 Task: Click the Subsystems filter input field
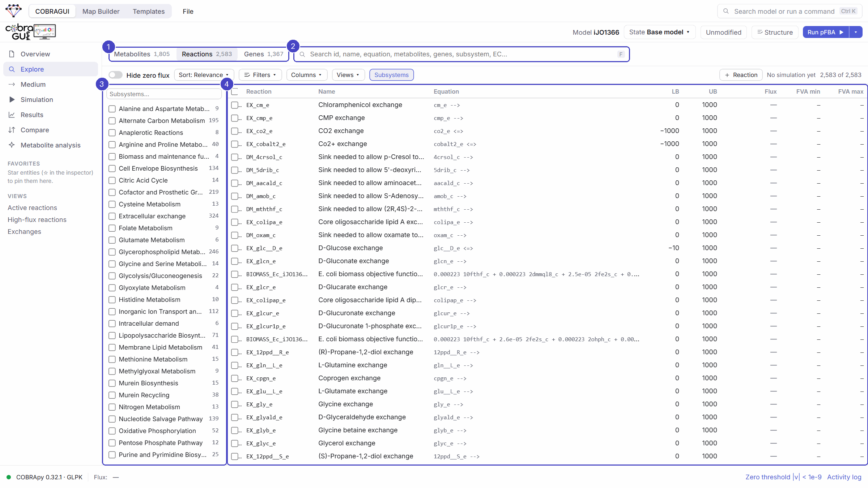point(164,94)
